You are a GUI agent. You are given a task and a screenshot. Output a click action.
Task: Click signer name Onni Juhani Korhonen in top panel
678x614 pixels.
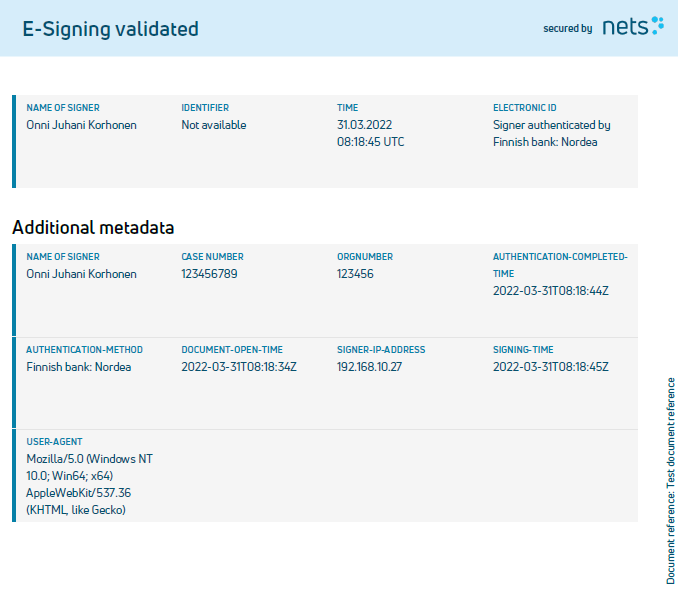(x=81, y=125)
